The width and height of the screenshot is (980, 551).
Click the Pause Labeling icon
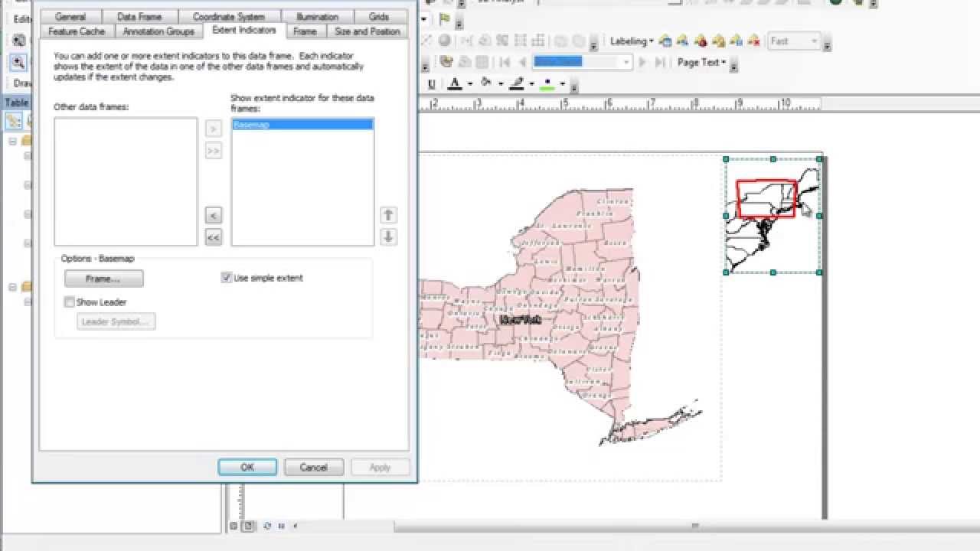[736, 41]
